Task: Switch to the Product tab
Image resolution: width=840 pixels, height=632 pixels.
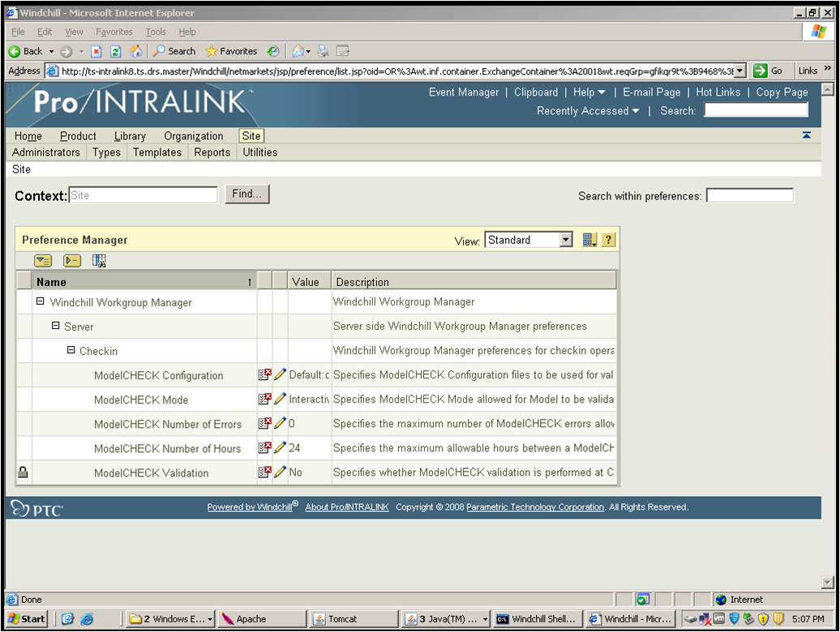Action: (x=78, y=136)
